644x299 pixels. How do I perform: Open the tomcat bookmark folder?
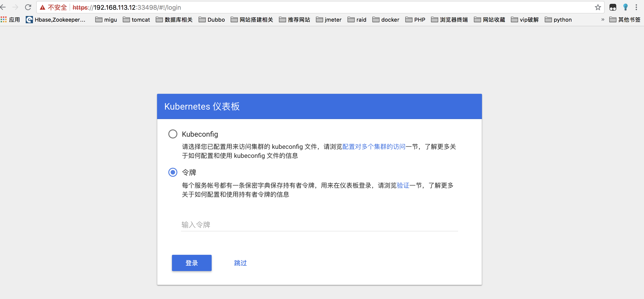(x=136, y=19)
